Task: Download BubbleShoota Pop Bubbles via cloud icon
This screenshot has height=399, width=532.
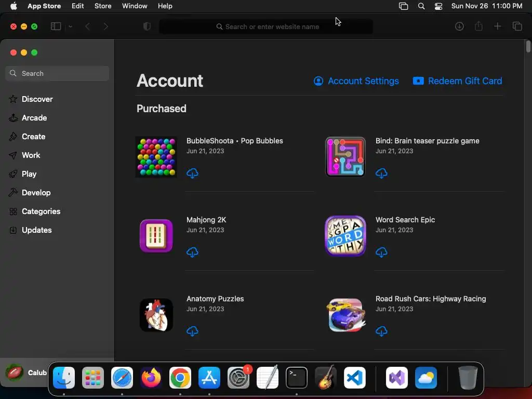Action: coord(192,173)
